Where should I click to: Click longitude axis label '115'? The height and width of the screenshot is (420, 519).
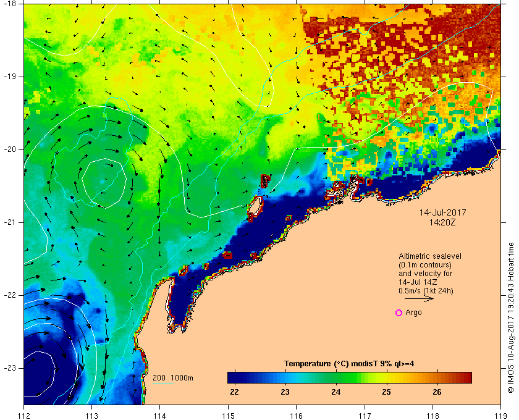[x=228, y=416]
